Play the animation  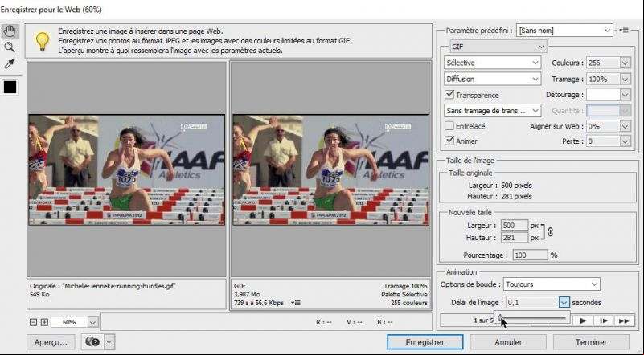point(583,321)
